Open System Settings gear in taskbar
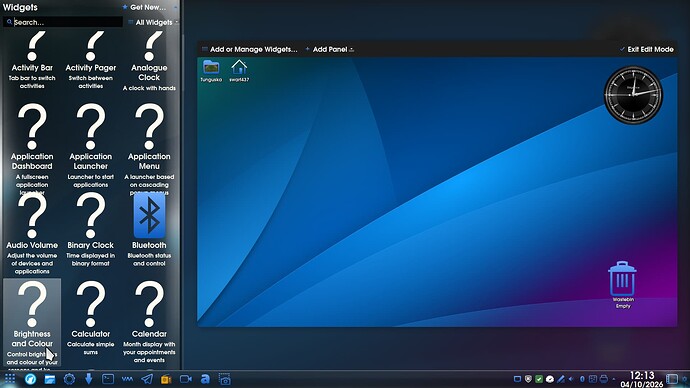The height and width of the screenshot is (388, 690). (69, 379)
